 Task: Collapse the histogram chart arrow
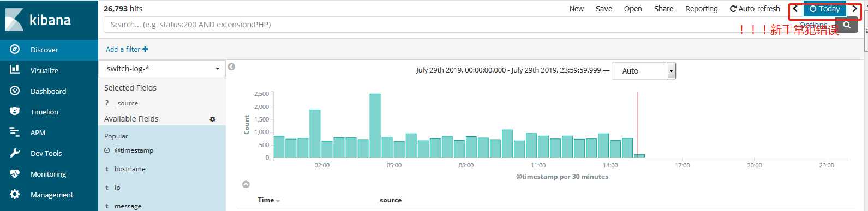[x=246, y=184]
